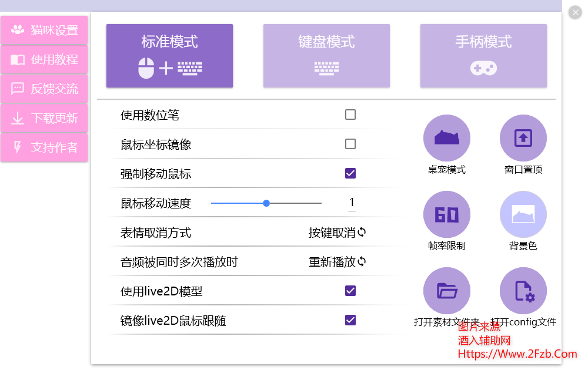588x370 pixels.
Task: Go to 下载更新 download updates
Action: (45, 119)
